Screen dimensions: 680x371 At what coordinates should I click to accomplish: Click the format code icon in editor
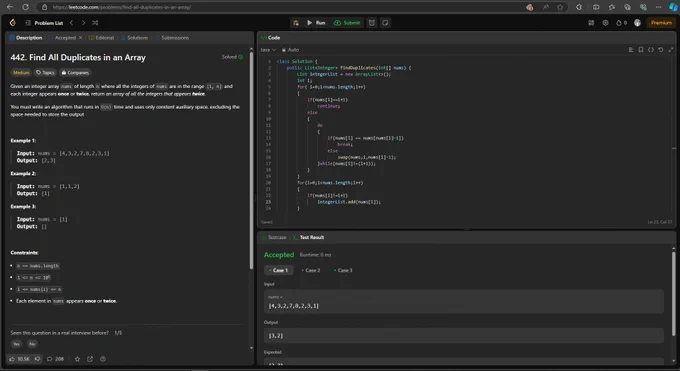tap(631, 50)
